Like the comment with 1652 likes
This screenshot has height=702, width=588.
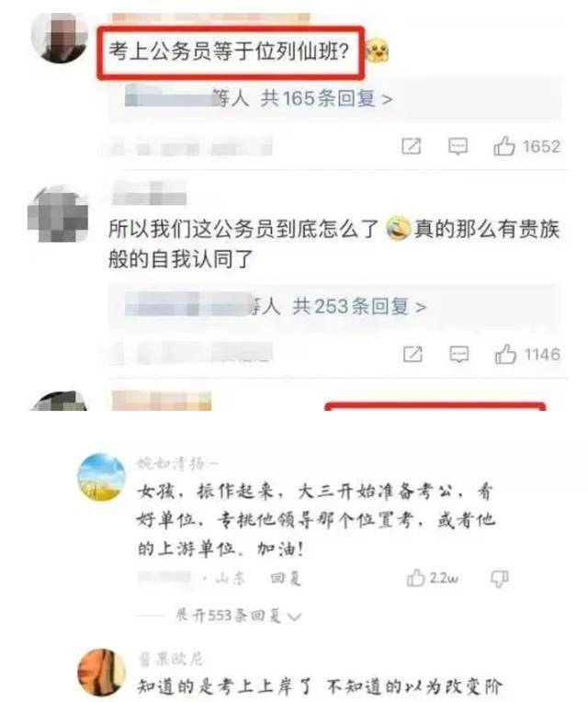(503, 146)
